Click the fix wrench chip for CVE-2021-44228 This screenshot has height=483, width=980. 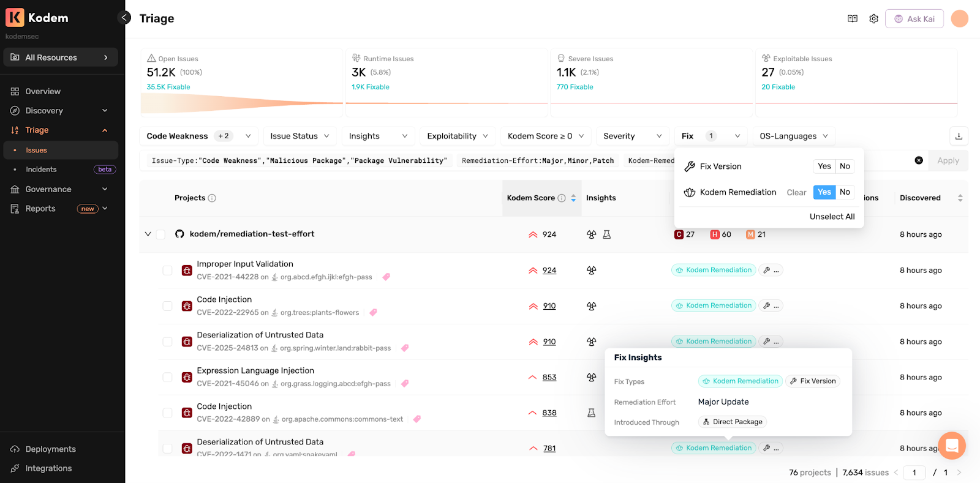click(x=771, y=270)
